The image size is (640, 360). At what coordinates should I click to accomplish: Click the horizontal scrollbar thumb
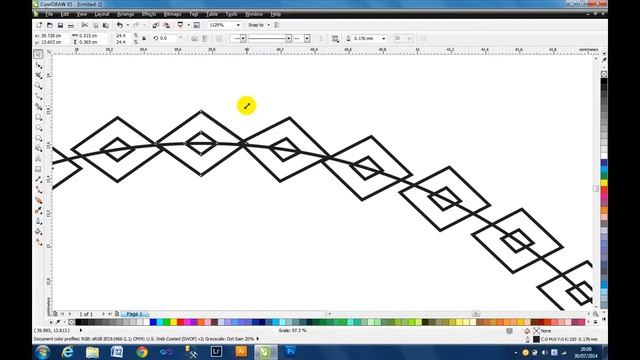(x=476, y=313)
